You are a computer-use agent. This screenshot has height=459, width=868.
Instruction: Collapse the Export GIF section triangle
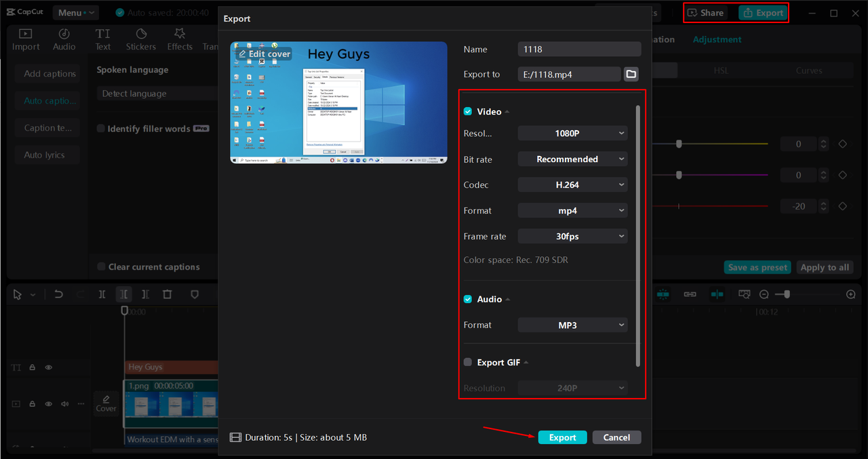(526, 363)
